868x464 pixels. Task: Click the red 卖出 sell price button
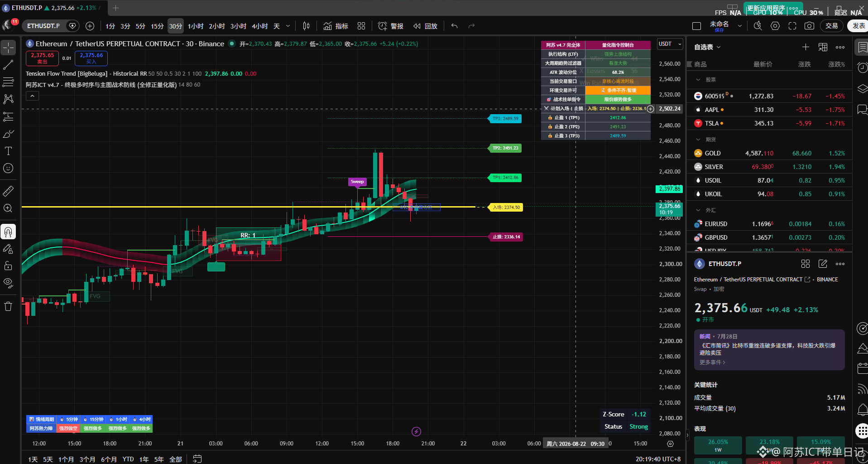42,58
